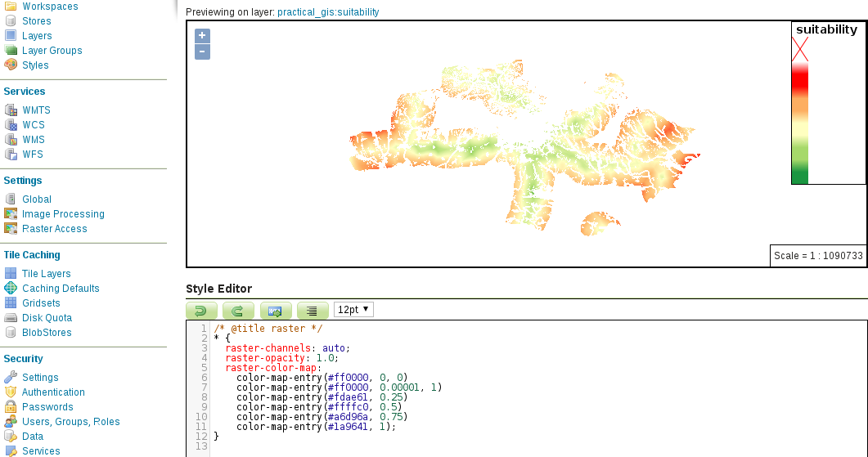Click the Caching Defaults globe icon

point(11,289)
